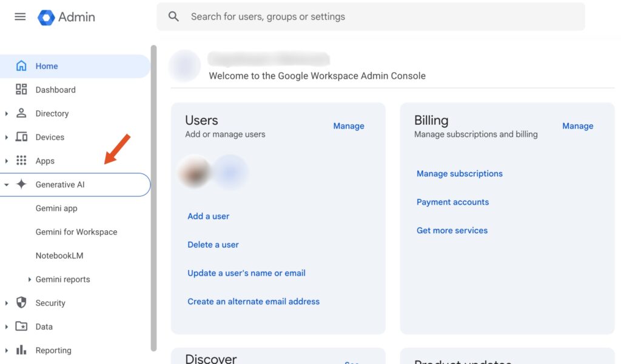Click the blurred organization avatar
621x364 pixels.
point(184,66)
